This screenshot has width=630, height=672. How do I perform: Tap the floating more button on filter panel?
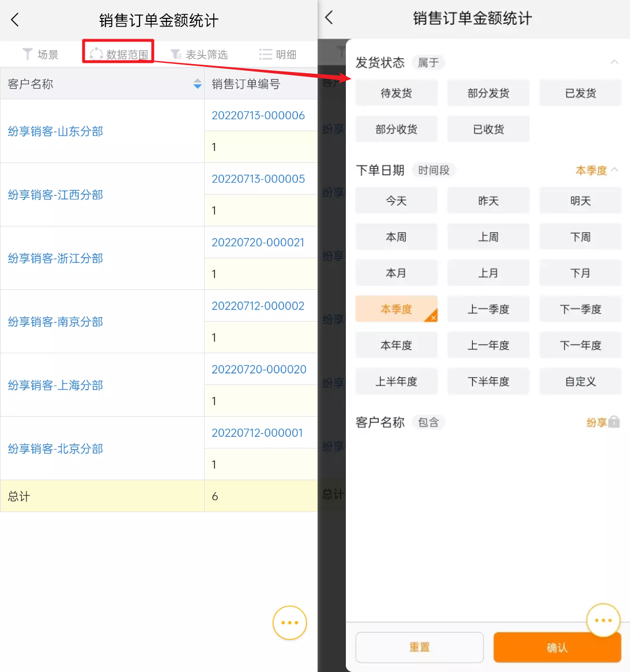(603, 620)
